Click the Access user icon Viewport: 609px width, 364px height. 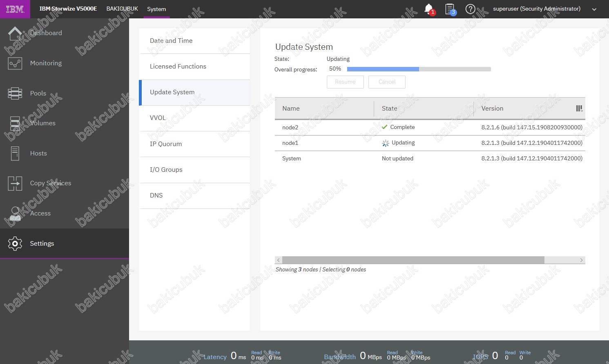pyautogui.click(x=15, y=213)
